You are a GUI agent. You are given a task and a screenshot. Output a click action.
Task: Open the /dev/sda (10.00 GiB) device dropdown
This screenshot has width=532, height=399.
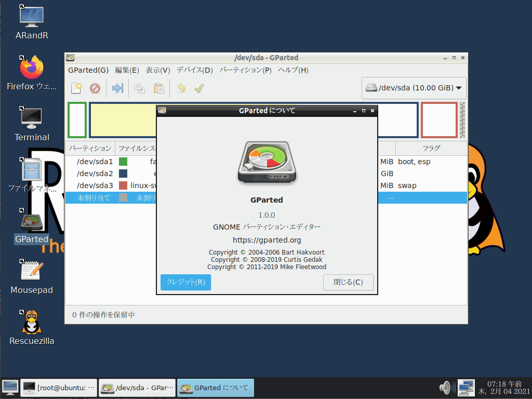point(414,88)
